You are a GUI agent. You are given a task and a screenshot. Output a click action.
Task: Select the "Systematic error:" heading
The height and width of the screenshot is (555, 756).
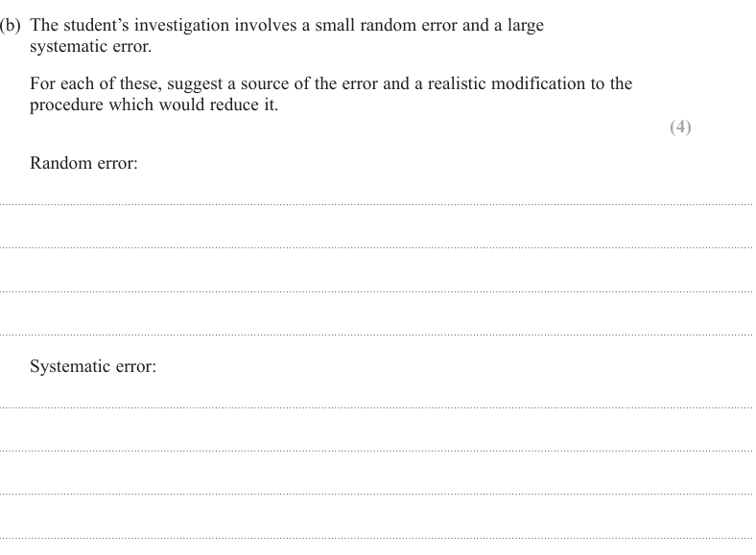point(93,366)
